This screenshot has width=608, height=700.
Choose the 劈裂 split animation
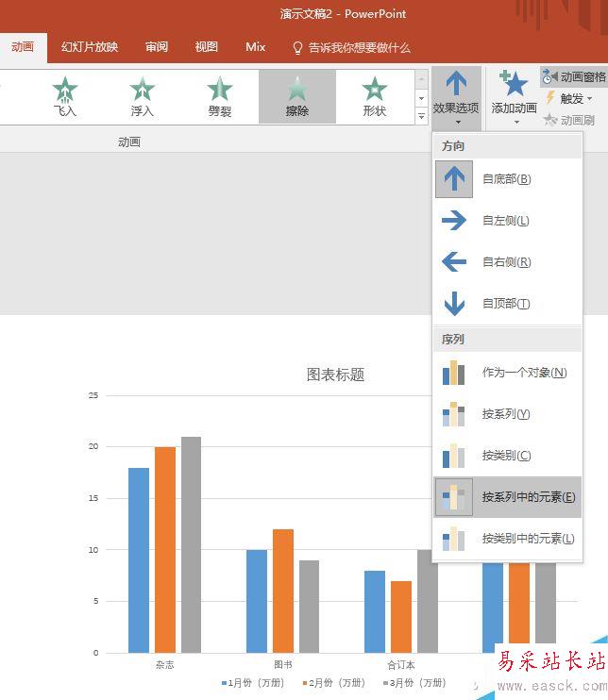click(x=219, y=97)
